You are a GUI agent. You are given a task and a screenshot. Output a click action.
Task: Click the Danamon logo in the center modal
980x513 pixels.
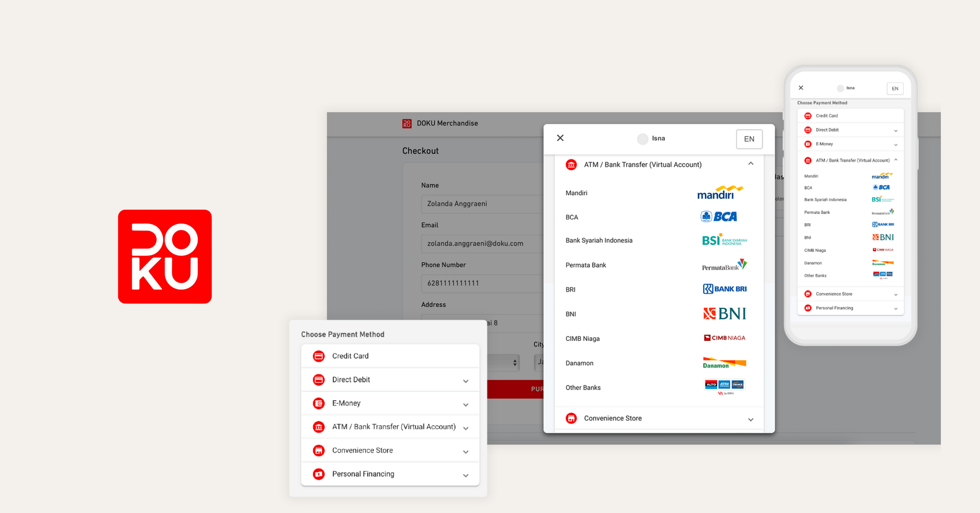724,363
